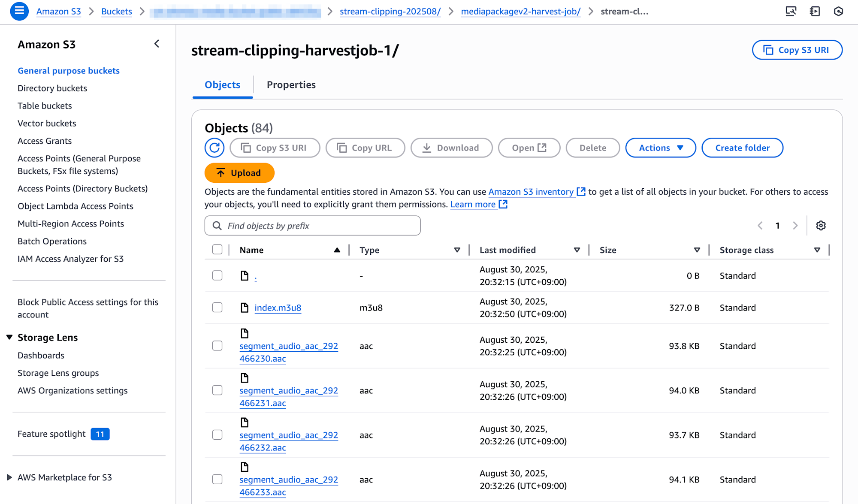Open Directory buckets

pos(52,88)
